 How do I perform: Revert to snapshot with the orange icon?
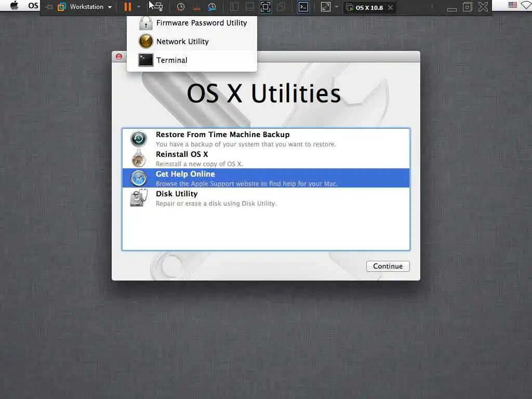tap(196, 7)
